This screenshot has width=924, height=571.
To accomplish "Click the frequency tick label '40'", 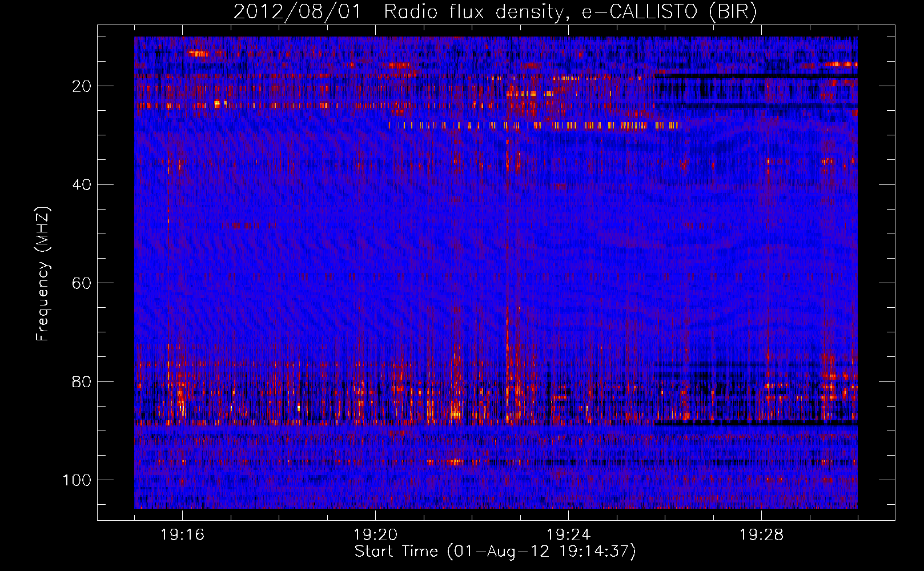I will click(82, 185).
